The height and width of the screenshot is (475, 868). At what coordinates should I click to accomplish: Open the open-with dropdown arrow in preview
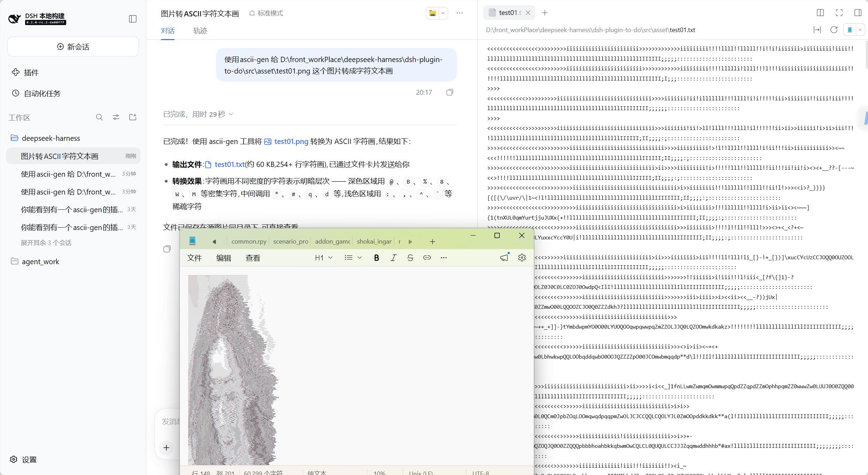coord(860,30)
